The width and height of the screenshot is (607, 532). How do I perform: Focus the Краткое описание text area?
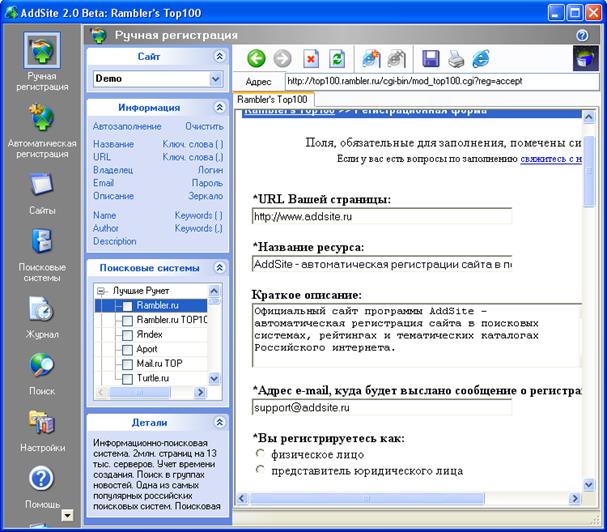417,335
